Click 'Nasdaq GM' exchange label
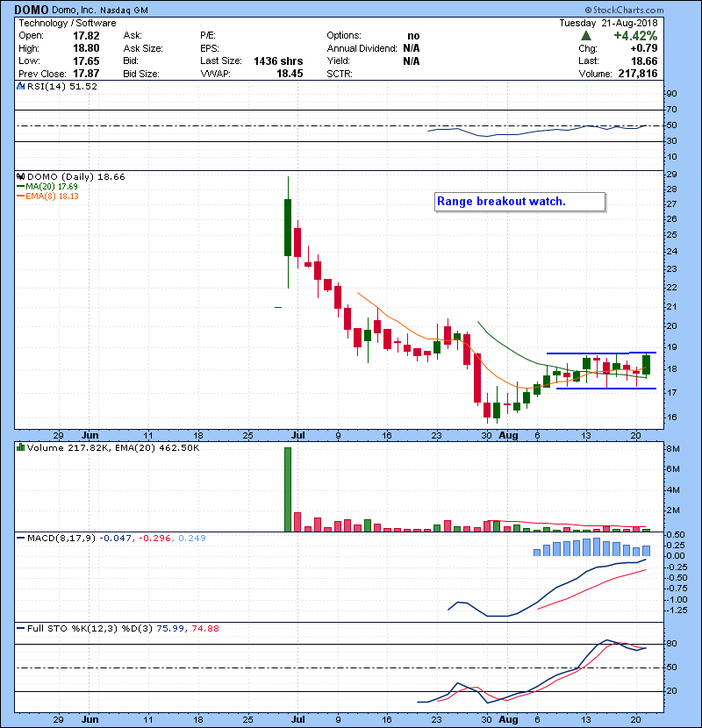This screenshot has width=702, height=728. click(x=124, y=11)
